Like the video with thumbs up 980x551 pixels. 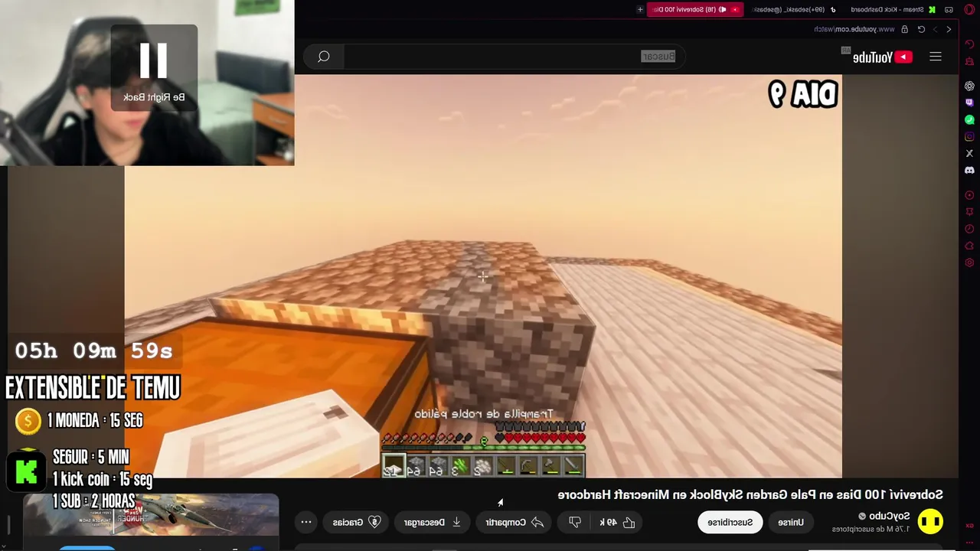click(618, 522)
